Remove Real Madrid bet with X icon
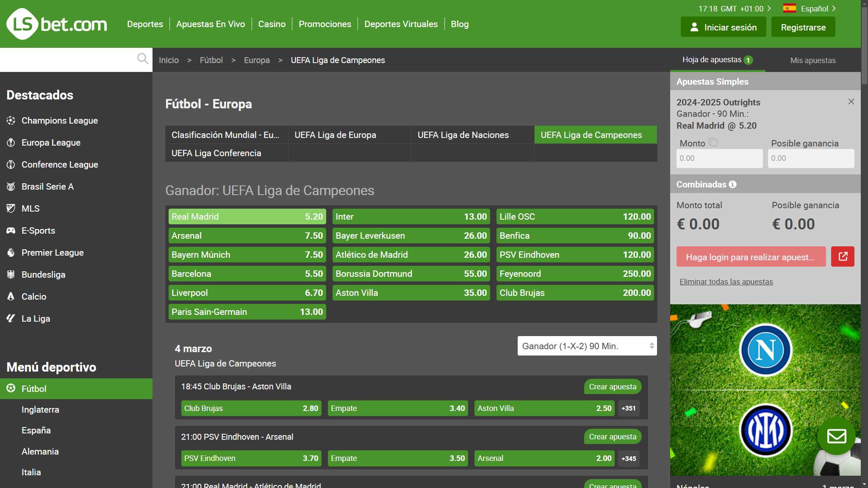The image size is (868, 488). click(851, 102)
